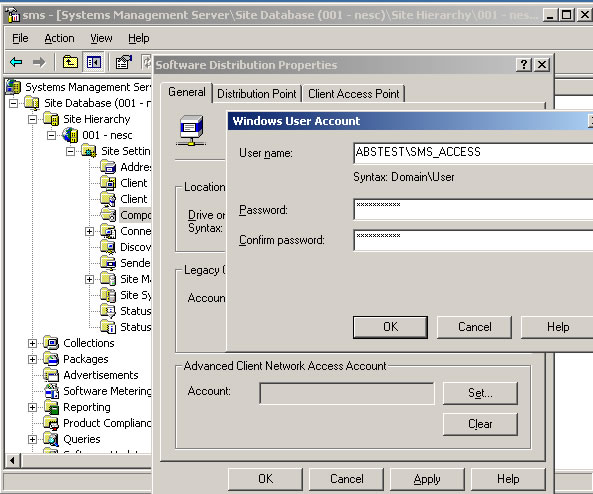Screen dimensions: 593x494
Task: Collapse the Site Settings tree node
Action: 70,151
